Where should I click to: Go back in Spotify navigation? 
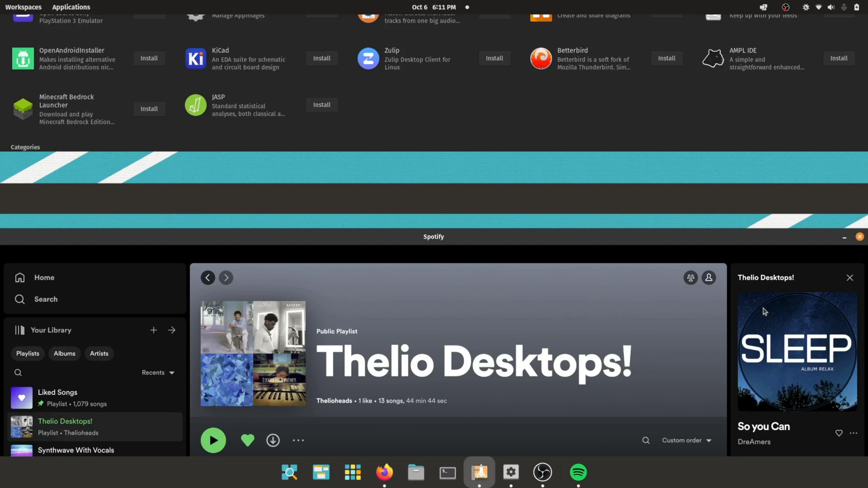pos(208,277)
